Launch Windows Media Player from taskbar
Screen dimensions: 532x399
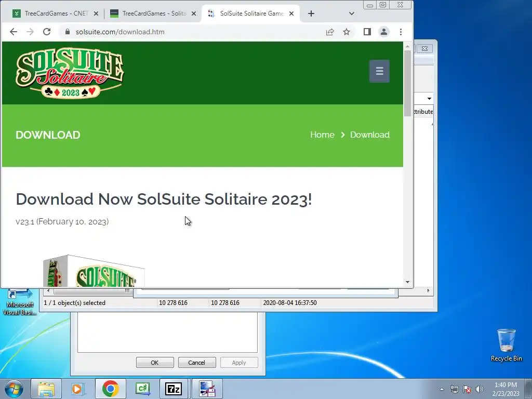click(78, 389)
